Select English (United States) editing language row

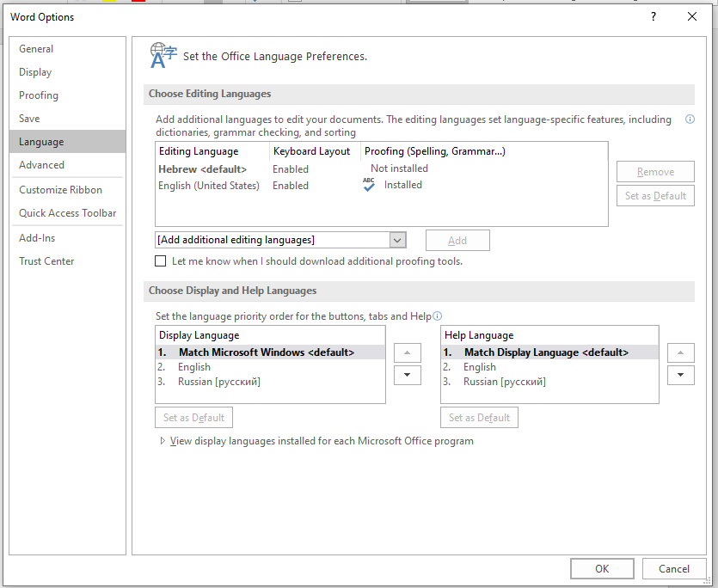(x=209, y=185)
